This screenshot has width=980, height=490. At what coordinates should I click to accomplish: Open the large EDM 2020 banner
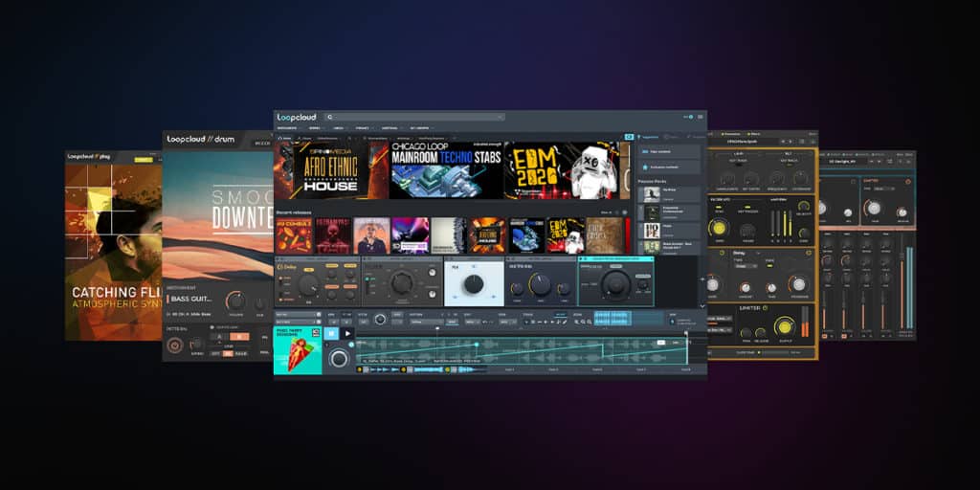(x=562, y=170)
